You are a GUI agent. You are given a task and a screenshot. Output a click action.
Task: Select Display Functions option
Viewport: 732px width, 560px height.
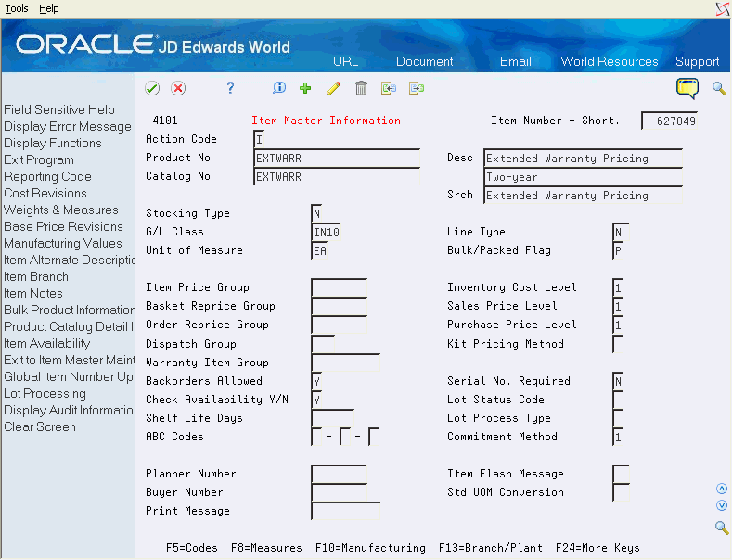(x=53, y=144)
